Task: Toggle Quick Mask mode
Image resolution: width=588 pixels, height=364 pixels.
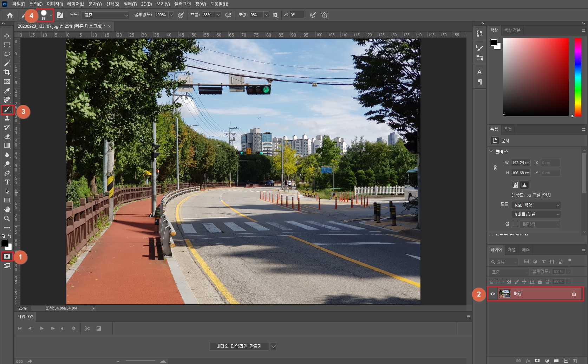Action: 7,256
